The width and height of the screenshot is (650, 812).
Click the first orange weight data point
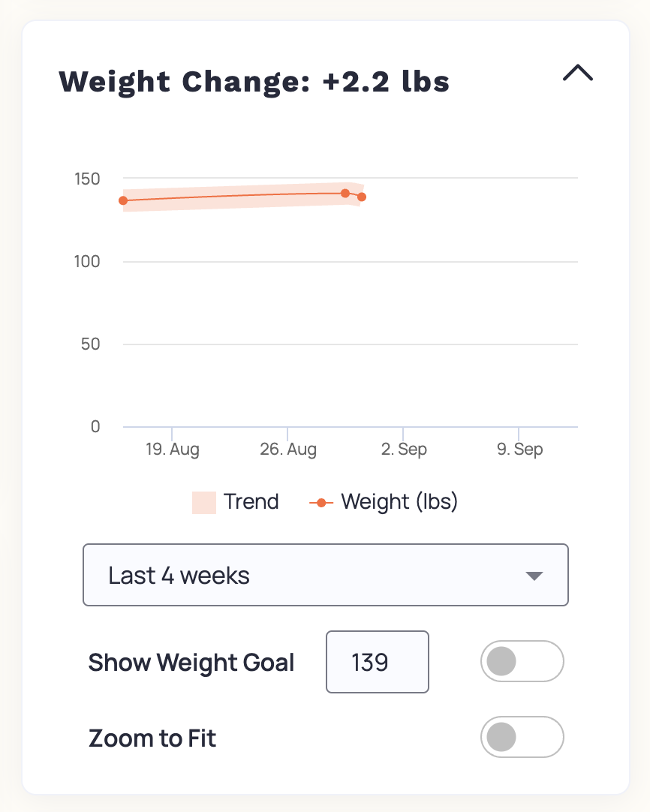click(122, 200)
